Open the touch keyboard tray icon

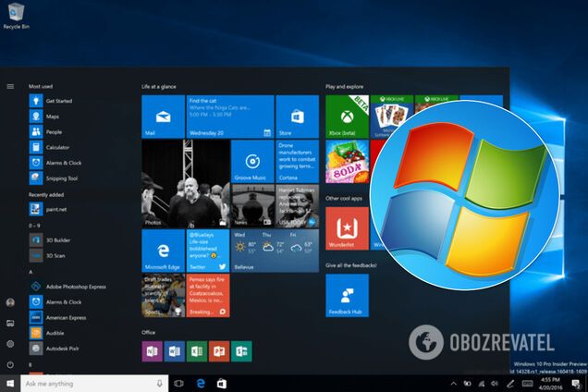coord(527,384)
